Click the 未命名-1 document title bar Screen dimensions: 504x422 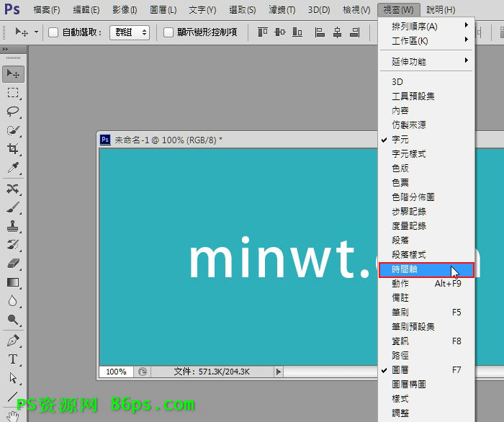[x=238, y=140]
